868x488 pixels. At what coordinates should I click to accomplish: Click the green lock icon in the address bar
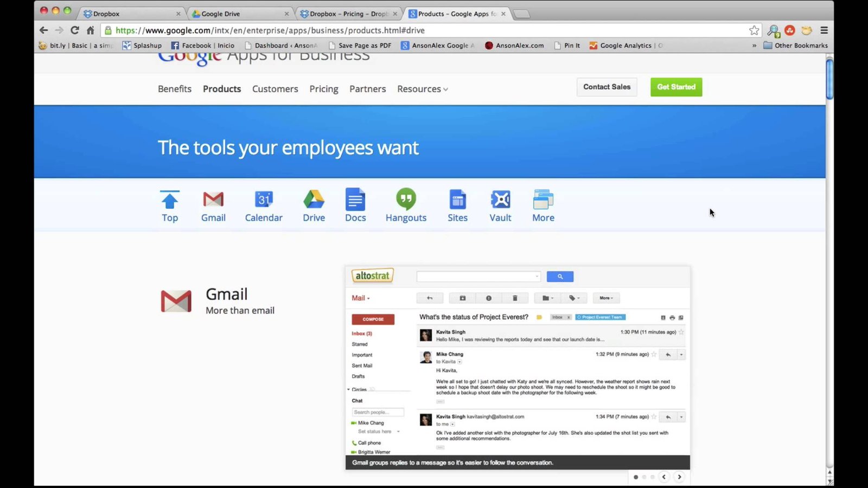(x=108, y=30)
